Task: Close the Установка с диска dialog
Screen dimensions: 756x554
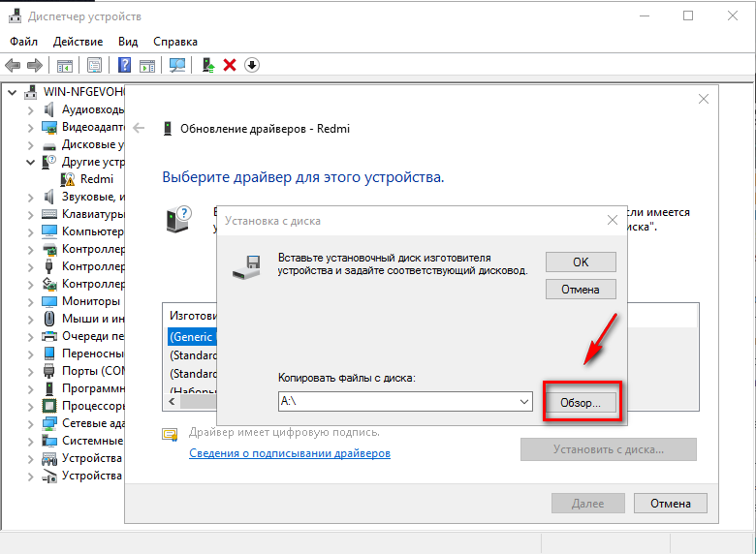Action: pyautogui.click(x=612, y=220)
